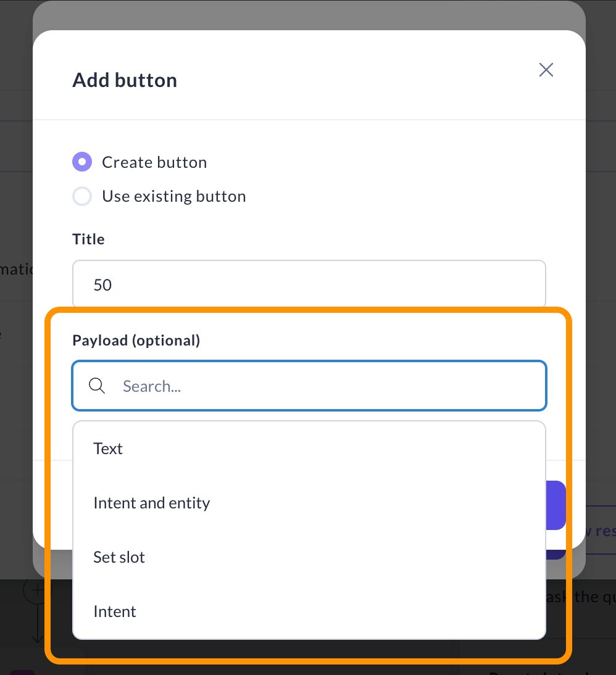
Task: Close the Add button dialog
Action: (546, 70)
